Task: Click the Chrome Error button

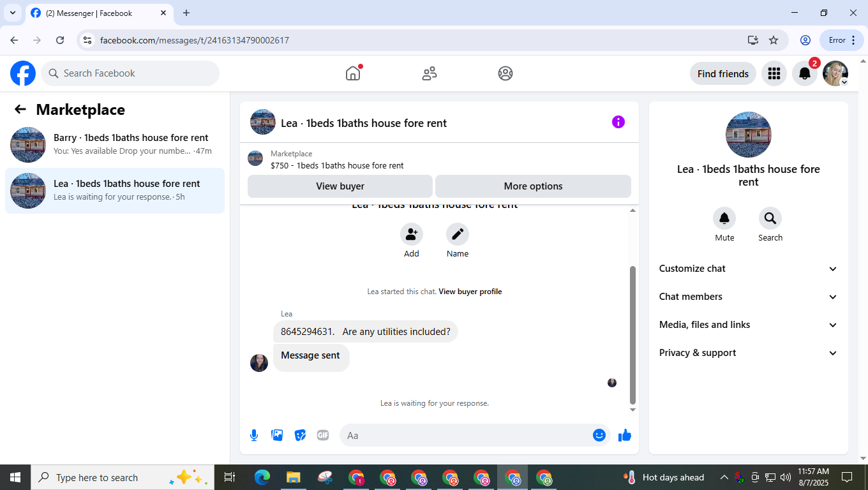Action: click(841, 40)
